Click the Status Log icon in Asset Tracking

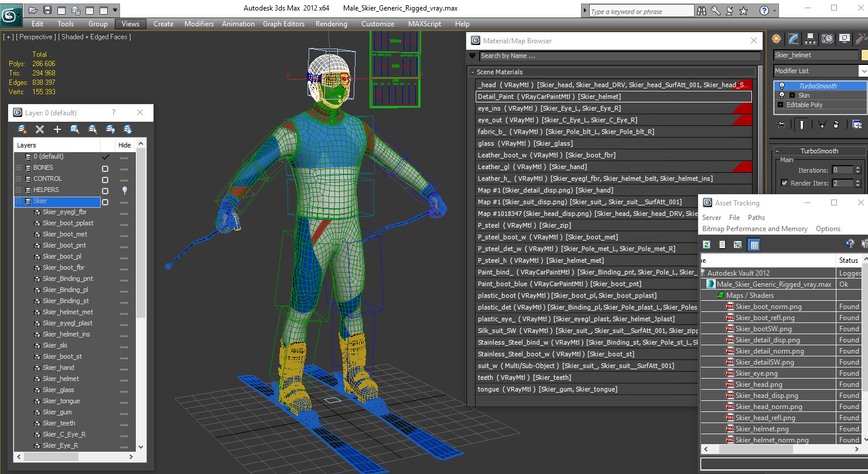(723, 245)
